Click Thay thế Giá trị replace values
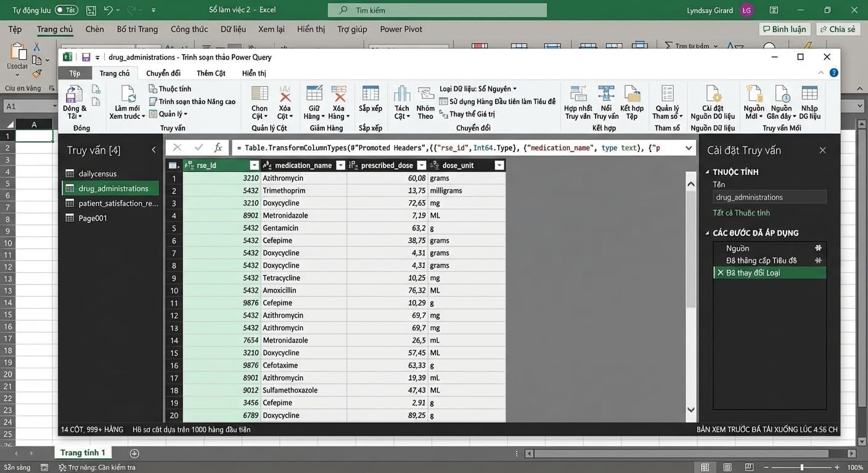Image resolution: width=868 pixels, height=473 pixels. (467, 114)
